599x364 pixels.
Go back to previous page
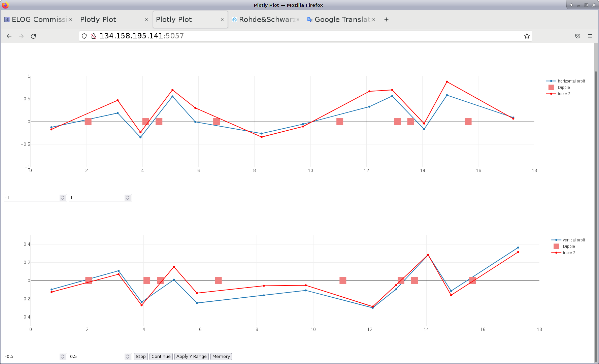pos(9,36)
